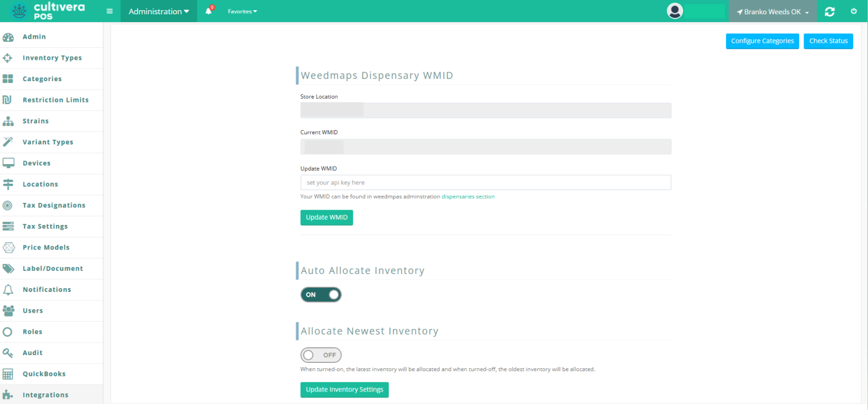Click the refresh sync icon

coord(829,11)
